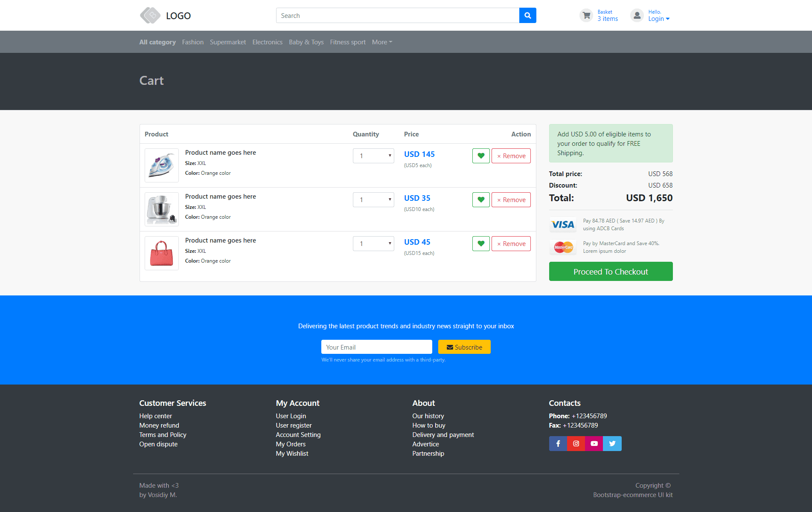Select the Electronics category

point(267,42)
